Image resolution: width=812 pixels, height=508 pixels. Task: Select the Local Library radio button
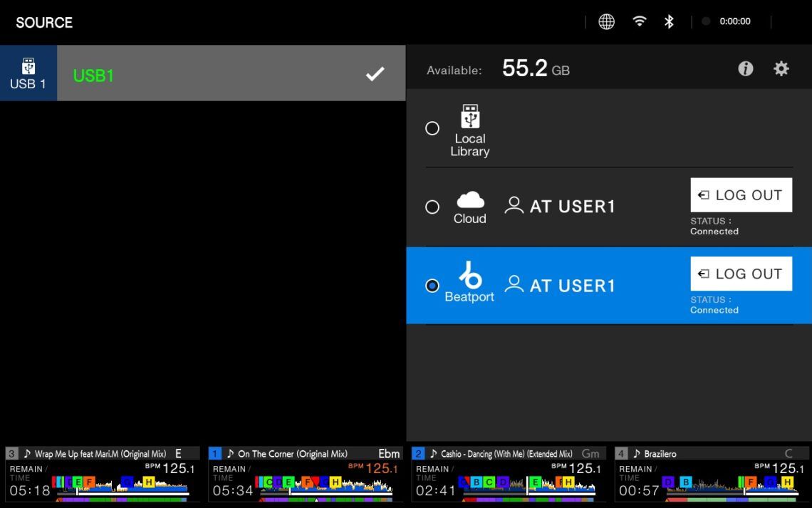click(432, 128)
